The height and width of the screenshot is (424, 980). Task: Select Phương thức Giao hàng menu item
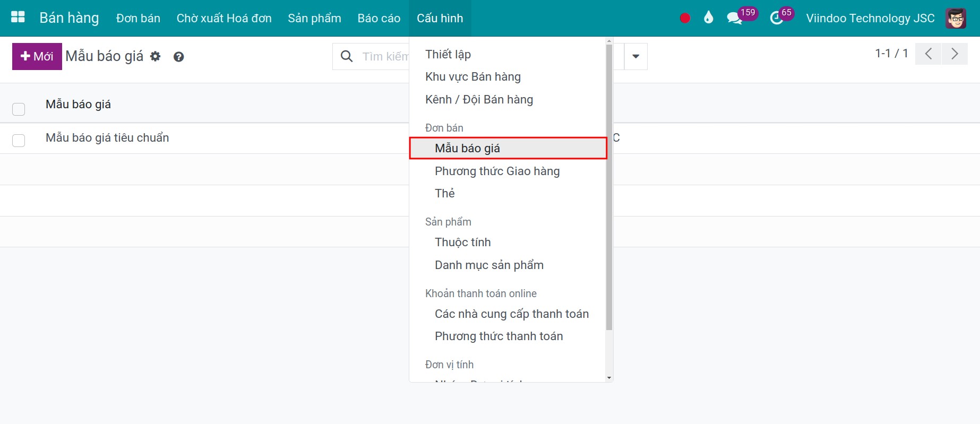(x=497, y=171)
